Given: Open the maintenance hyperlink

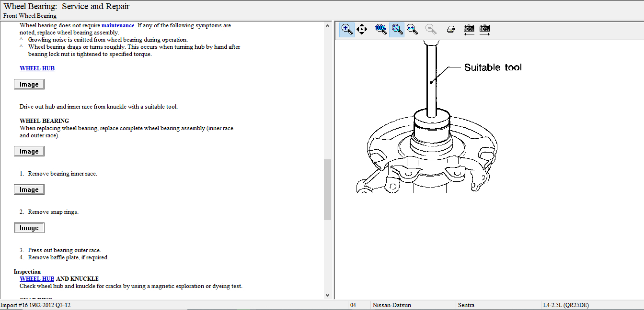Looking at the screenshot, I should point(117,25).
